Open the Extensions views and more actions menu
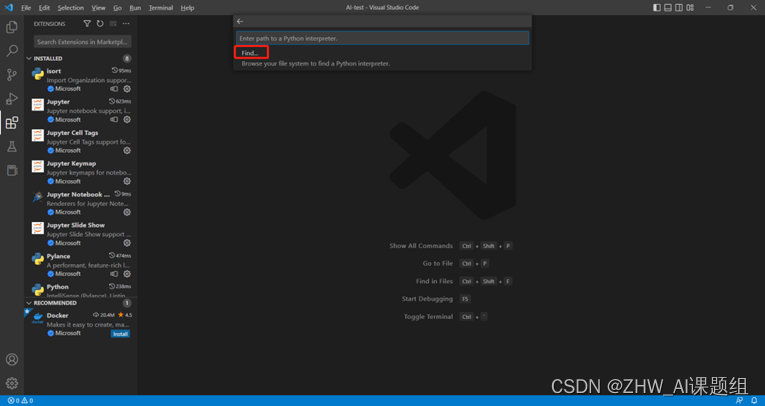This screenshot has width=765, height=406. tap(126, 23)
